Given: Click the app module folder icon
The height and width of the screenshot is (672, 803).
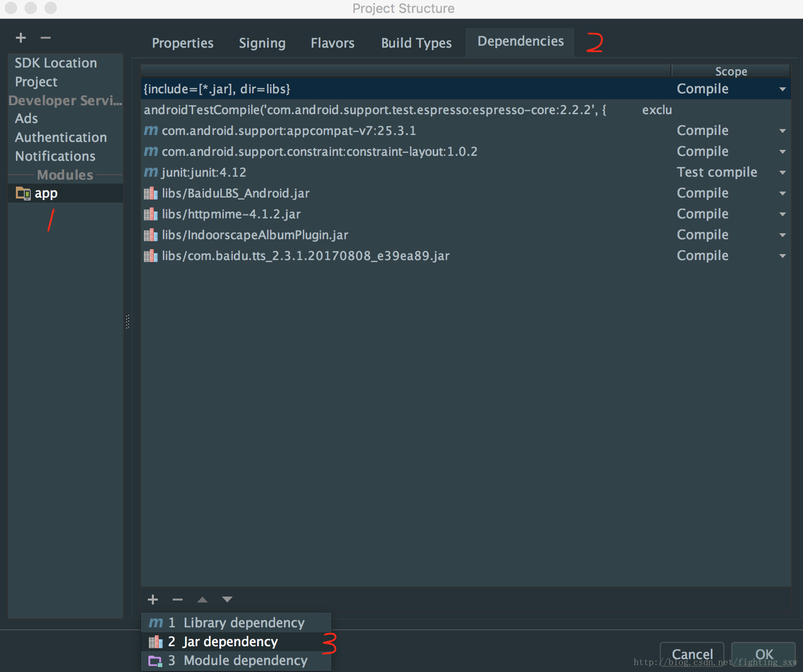Looking at the screenshot, I should (x=23, y=193).
